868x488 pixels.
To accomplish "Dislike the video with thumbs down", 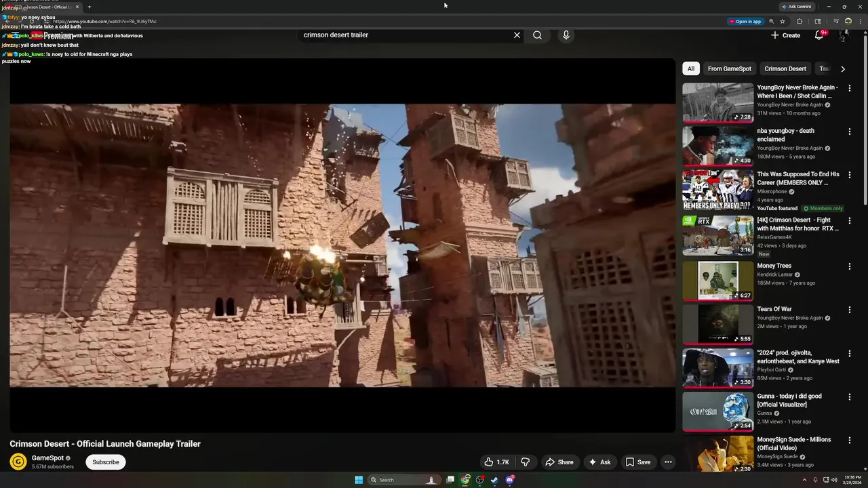I will coord(526,462).
